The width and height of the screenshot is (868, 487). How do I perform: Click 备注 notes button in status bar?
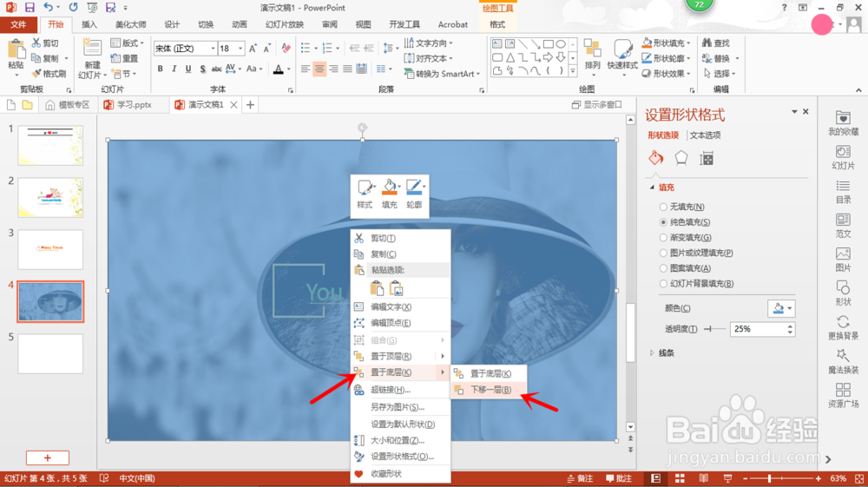[x=580, y=478]
